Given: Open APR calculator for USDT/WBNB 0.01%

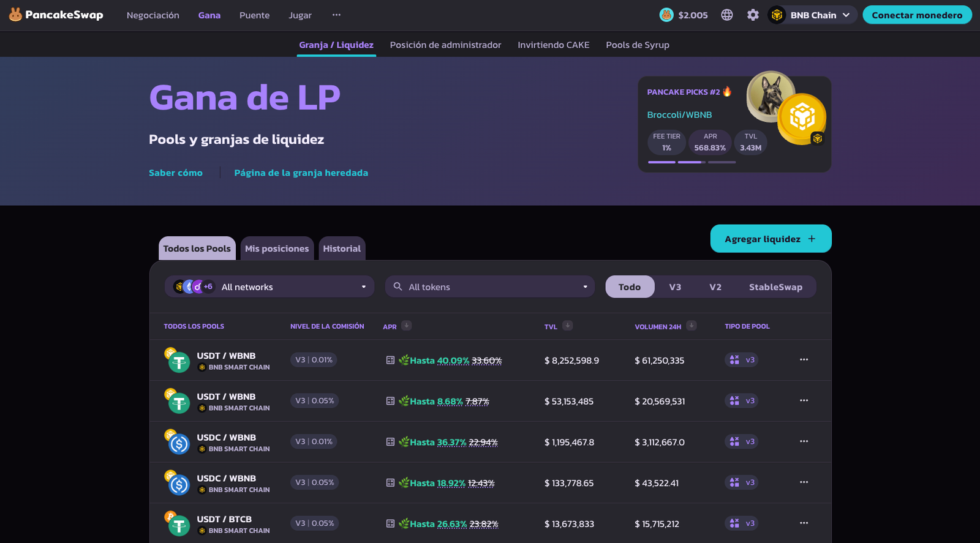Looking at the screenshot, I should pyautogui.click(x=390, y=360).
